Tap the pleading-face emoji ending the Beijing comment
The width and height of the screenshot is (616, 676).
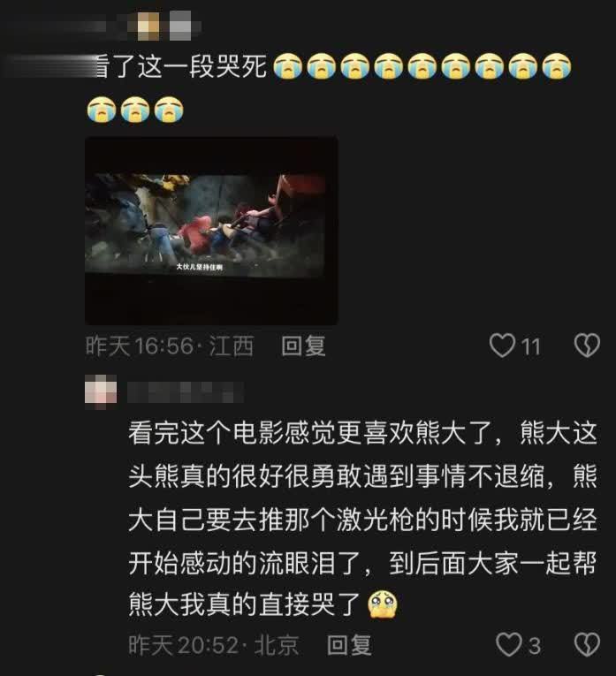(382, 604)
